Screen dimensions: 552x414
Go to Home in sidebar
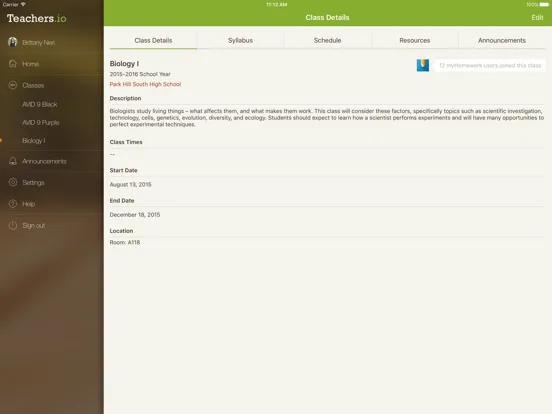tap(31, 64)
